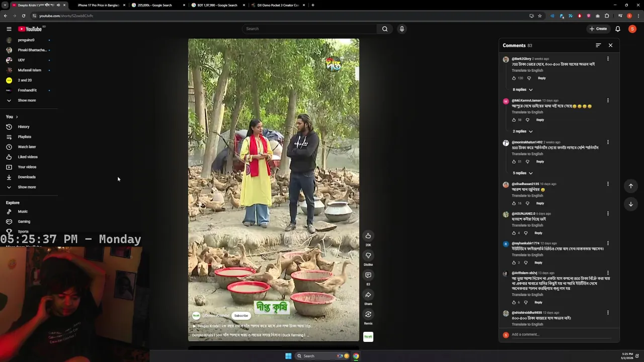Like @monirakhatun1492's comment
Image resolution: width=644 pixels, height=362 pixels.
[514, 161]
